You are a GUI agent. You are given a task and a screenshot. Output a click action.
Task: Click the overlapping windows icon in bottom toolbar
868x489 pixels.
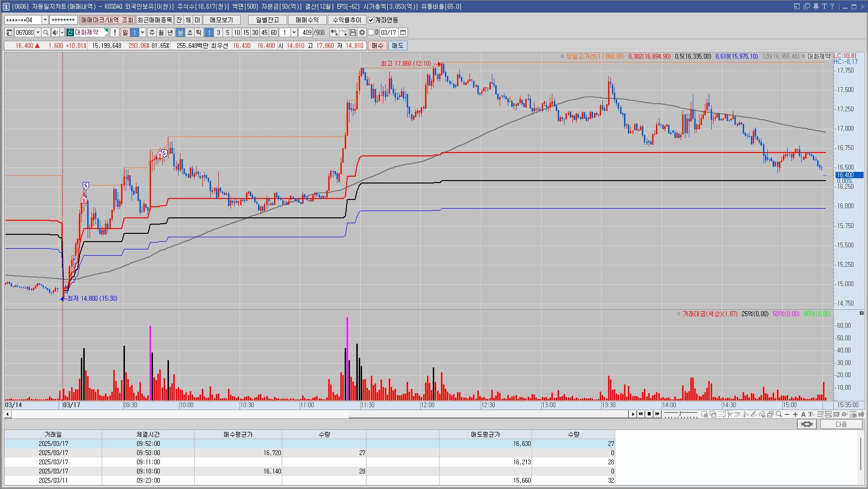tap(713, 414)
